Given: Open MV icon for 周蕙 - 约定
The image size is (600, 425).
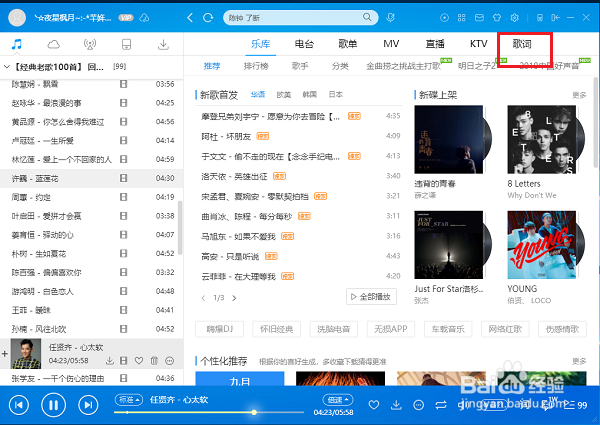Looking at the screenshot, I should tap(123, 197).
